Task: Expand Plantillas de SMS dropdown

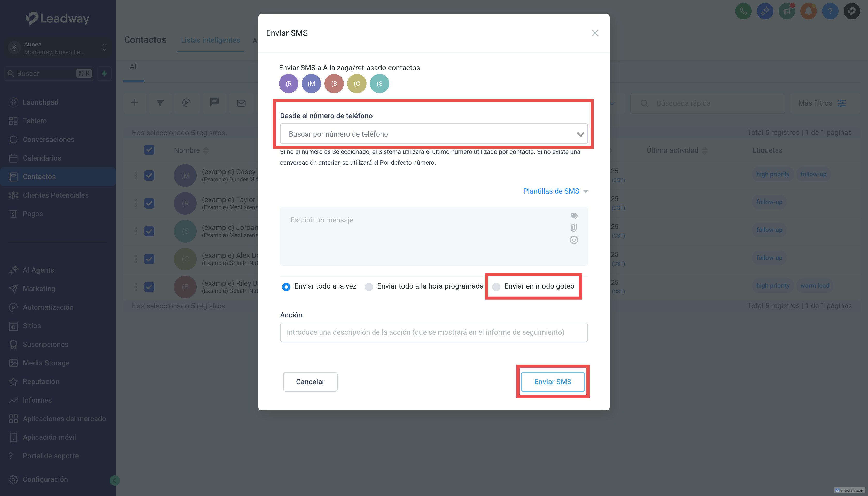Action: pyautogui.click(x=555, y=191)
